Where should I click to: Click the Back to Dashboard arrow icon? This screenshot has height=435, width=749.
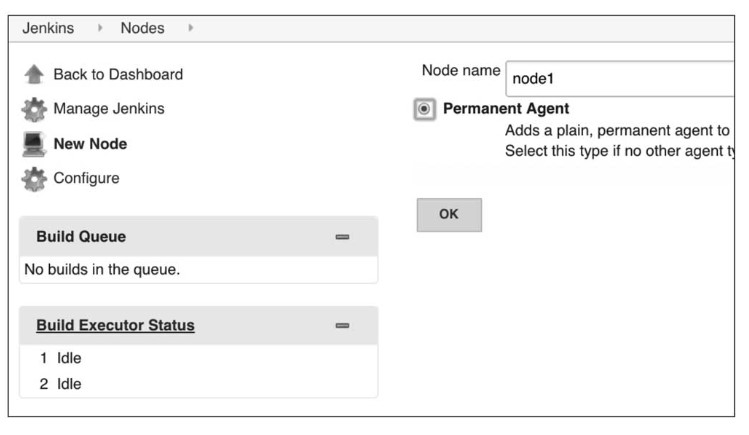coord(34,75)
